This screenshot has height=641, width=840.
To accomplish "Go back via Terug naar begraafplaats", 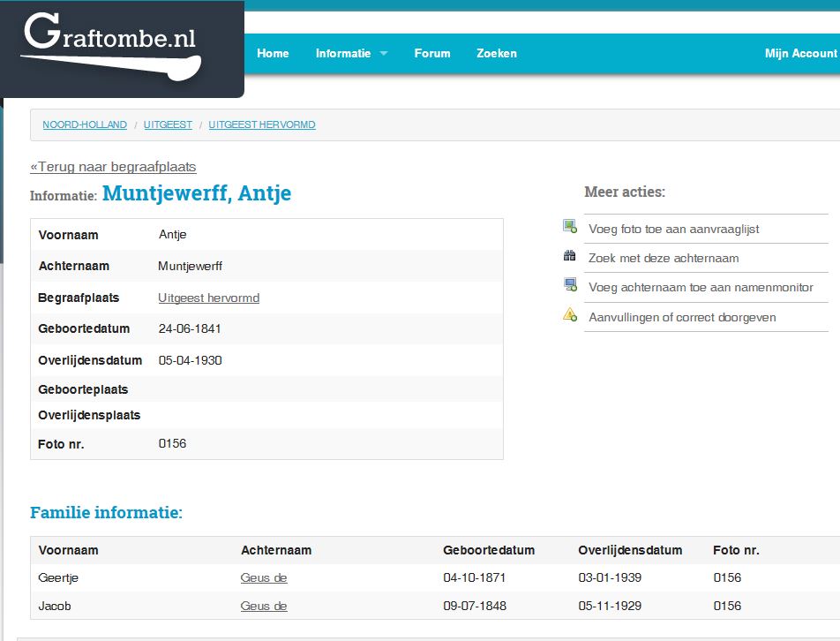I will click(113, 167).
